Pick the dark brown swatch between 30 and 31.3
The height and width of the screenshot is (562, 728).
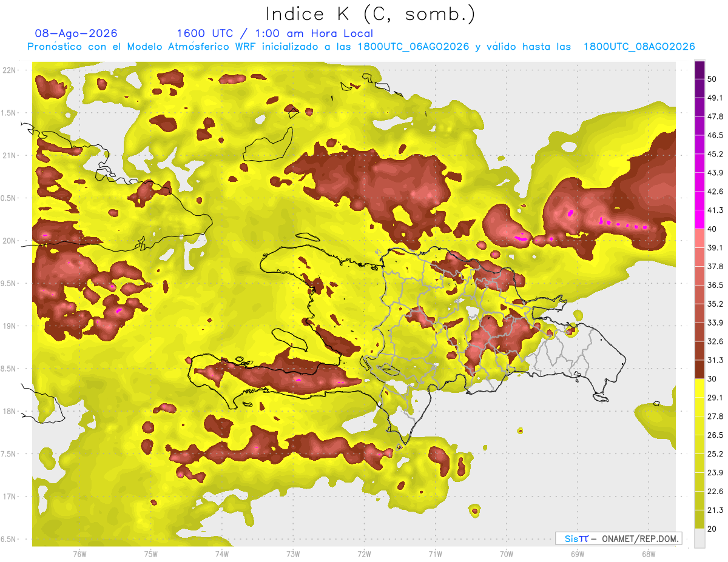pyautogui.click(x=699, y=369)
